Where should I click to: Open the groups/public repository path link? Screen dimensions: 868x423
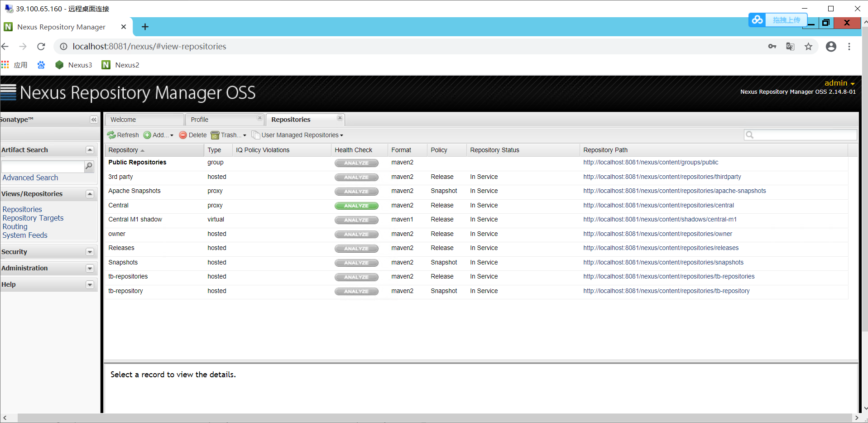651,162
